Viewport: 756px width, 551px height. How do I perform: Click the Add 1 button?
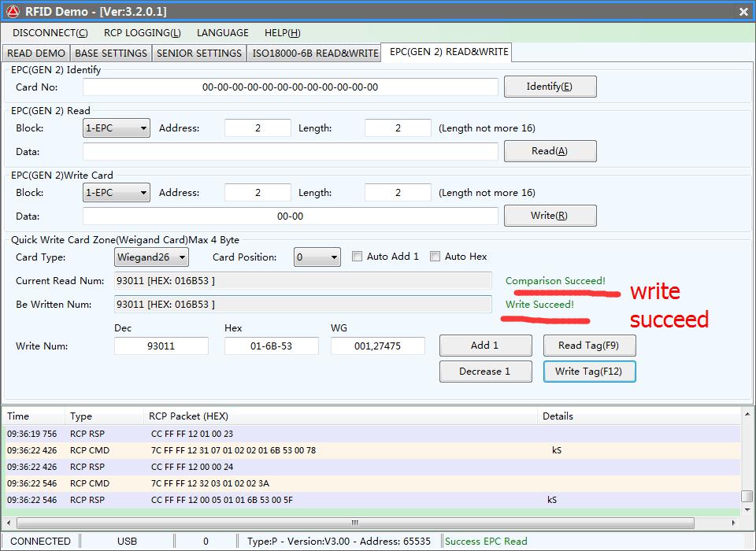tap(485, 346)
